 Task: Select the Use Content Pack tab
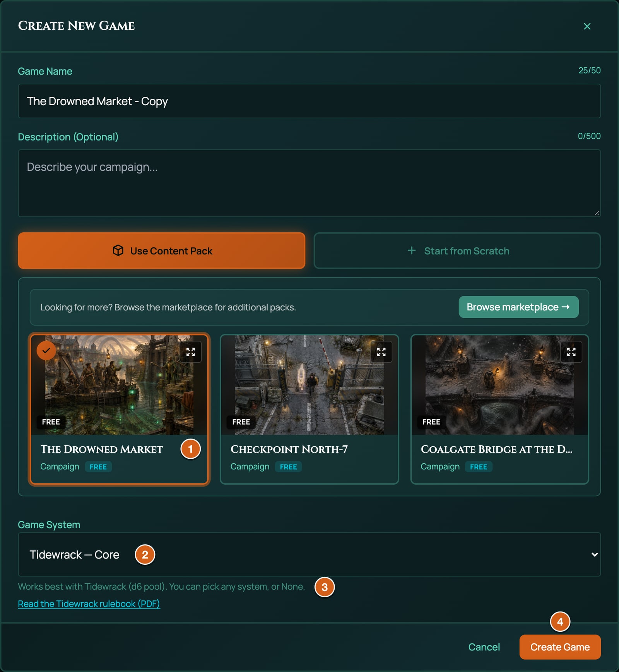[161, 251]
